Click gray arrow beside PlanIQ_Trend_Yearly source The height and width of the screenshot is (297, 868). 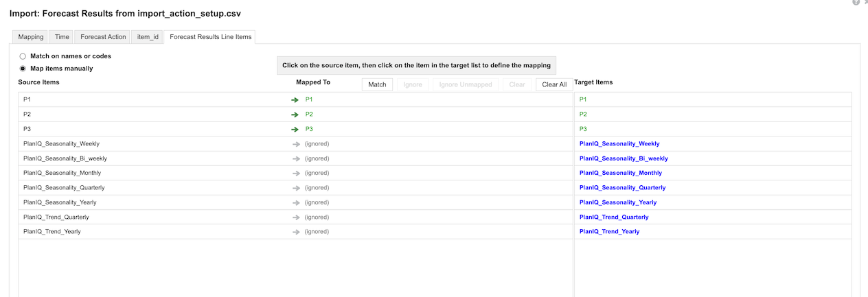coord(296,232)
